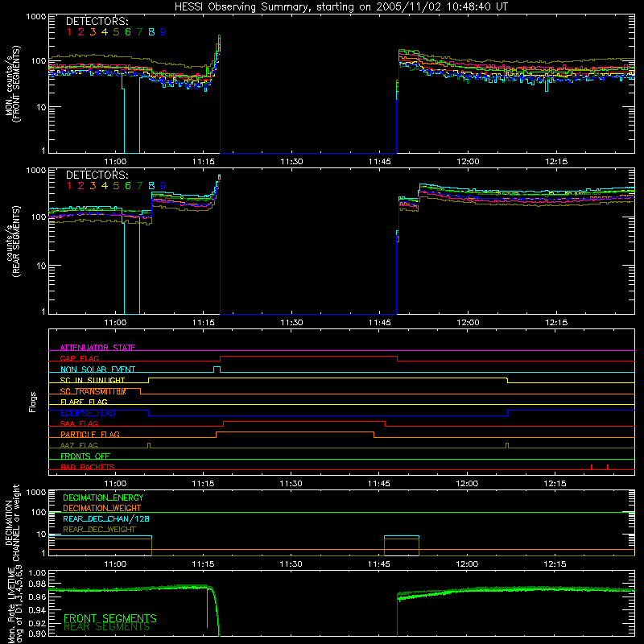This screenshot has width=644, height=644.
Task: Click the SC_IN_SUNLIGHT flag label
Action: (93, 380)
